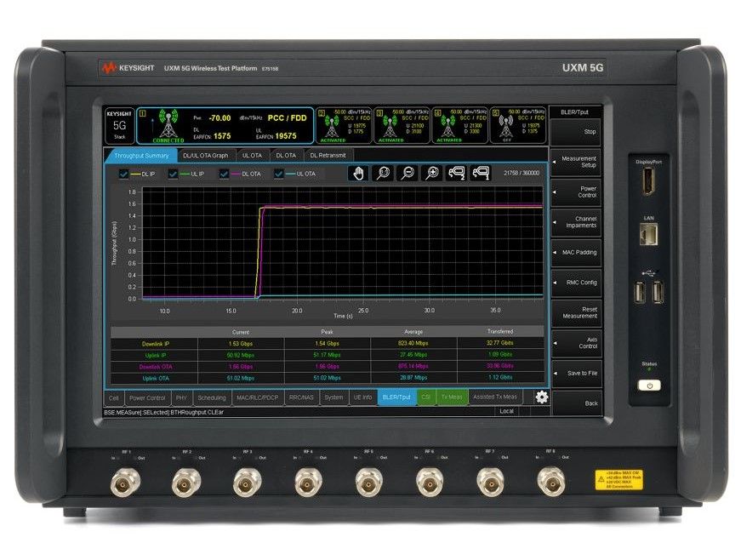Activate the zoom-in magnifier tool
The height and width of the screenshot is (560, 741).
[430, 174]
